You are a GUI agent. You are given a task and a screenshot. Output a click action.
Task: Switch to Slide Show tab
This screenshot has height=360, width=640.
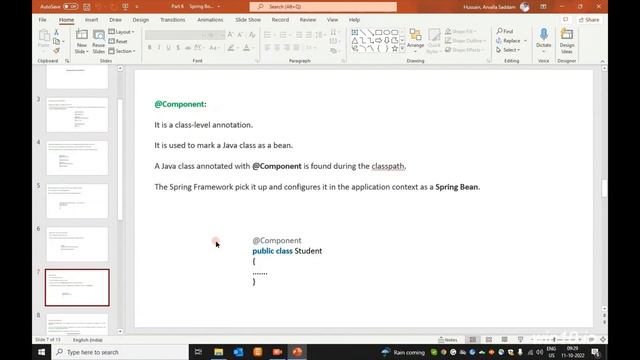coord(248,20)
